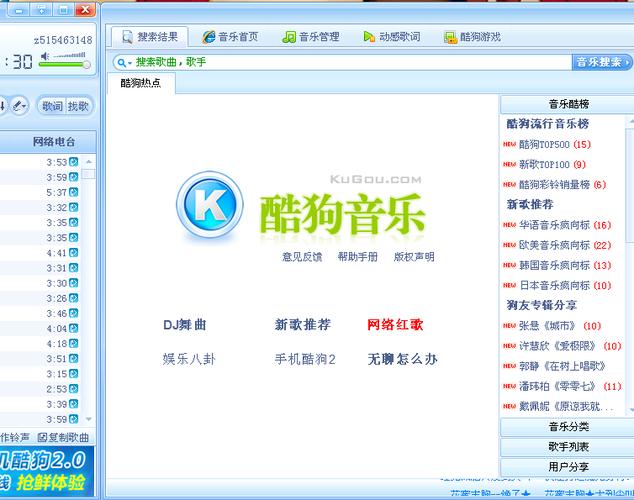Switch to the 音乐管理 tab
This screenshot has width=634, height=500.
coord(311,37)
